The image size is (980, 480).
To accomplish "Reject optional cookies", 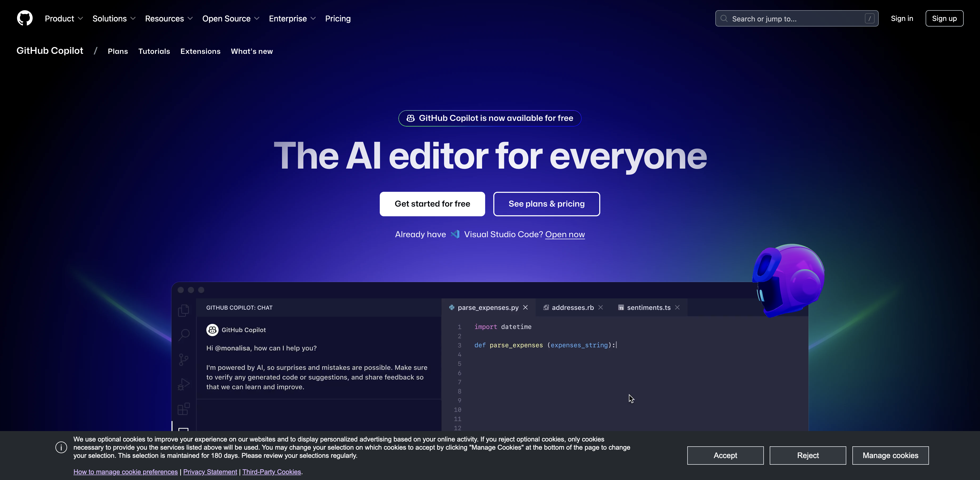I will point(808,455).
